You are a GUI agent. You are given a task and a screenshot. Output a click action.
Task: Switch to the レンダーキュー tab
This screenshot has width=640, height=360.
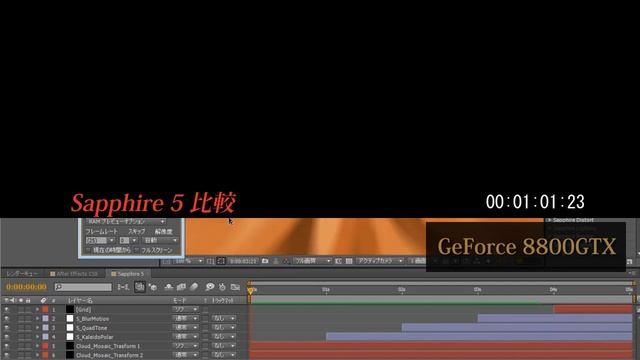[22, 274]
